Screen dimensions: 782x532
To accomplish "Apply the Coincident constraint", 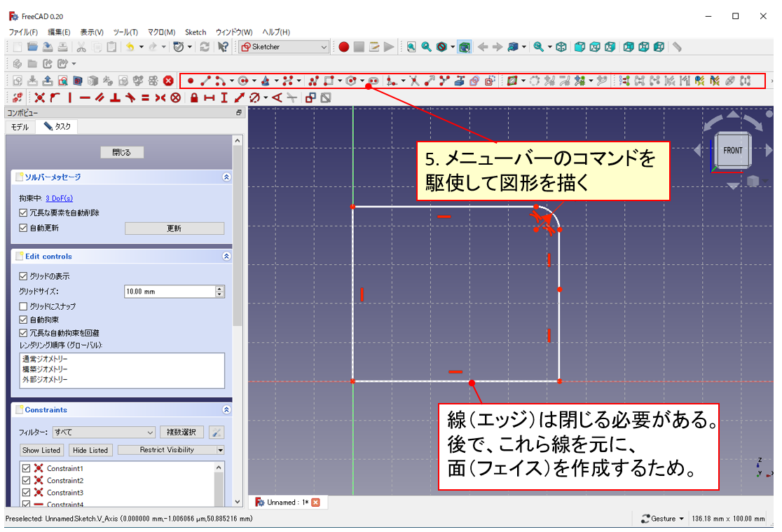I will coord(40,98).
